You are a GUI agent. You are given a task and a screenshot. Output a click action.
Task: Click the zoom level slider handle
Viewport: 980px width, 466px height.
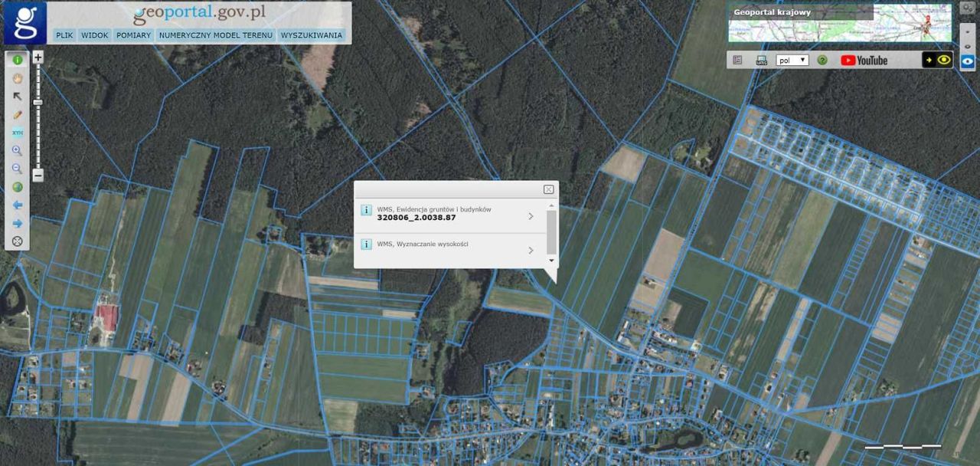pyautogui.click(x=38, y=102)
